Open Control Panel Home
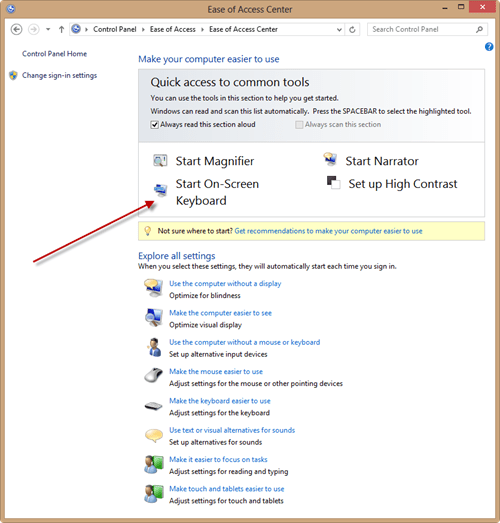Image resolution: width=500 pixels, height=523 pixels. tap(54, 54)
